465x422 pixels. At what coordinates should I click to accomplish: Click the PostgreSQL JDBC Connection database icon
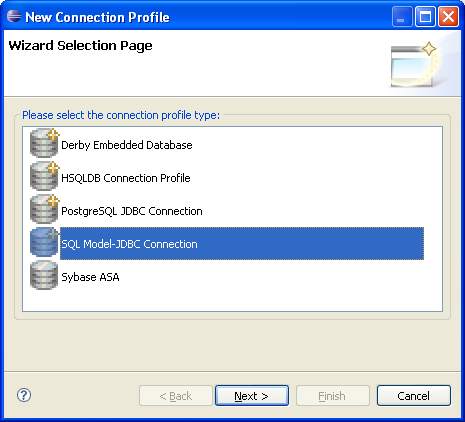point(44,209)
